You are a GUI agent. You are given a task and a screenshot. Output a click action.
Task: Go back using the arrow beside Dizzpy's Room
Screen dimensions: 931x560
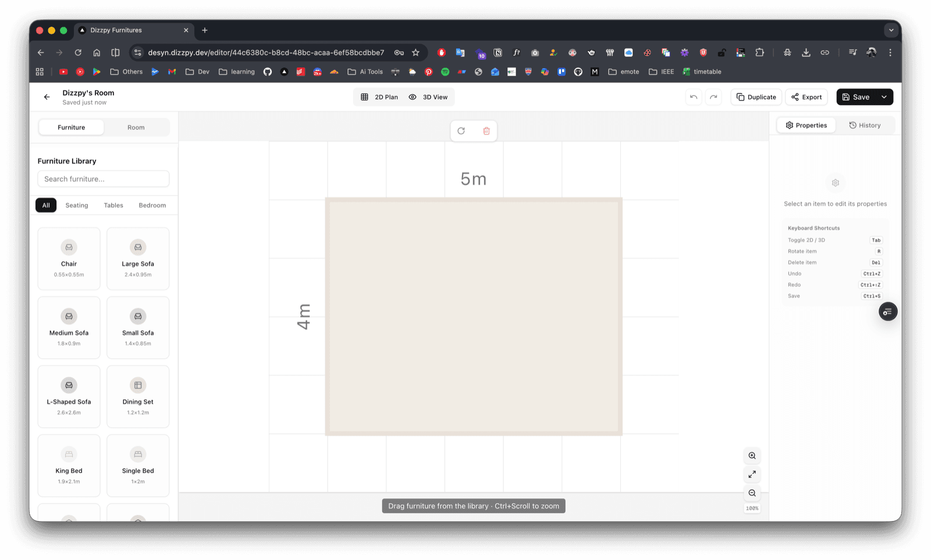tap(47, 97)
